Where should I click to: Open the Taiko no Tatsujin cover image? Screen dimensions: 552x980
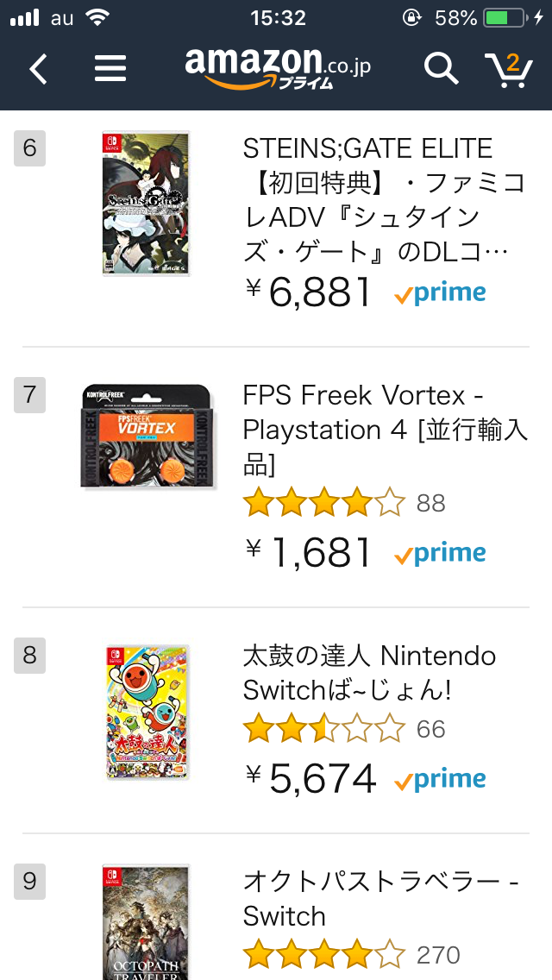click(147, 712)
